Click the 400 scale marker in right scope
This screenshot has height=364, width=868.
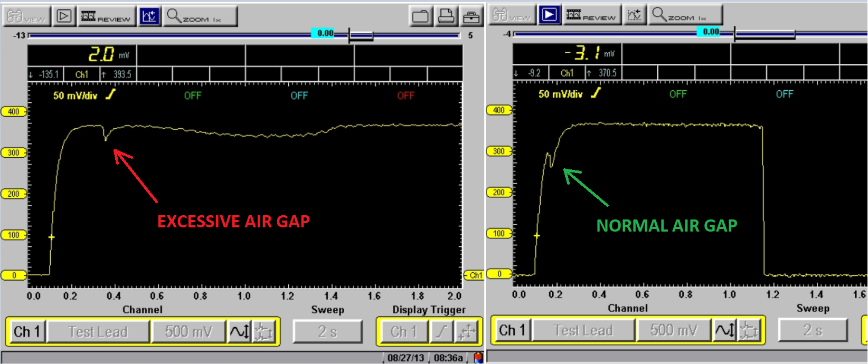click(499, 110)
